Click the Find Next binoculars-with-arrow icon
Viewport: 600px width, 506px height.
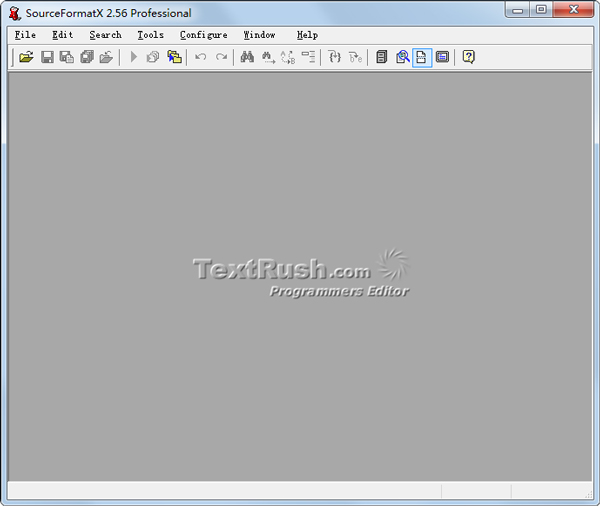[268, 57]
